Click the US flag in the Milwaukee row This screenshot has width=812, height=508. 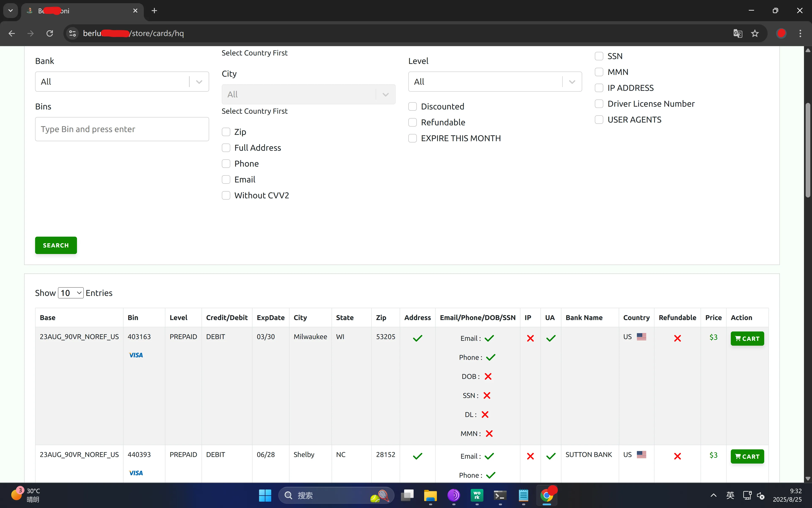pyautogui.click(x=642, y=337)
